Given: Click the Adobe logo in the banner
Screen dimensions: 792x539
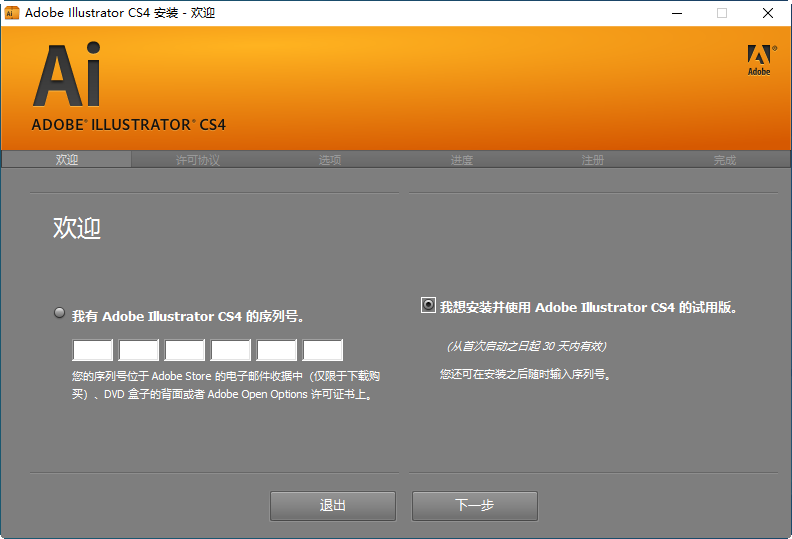Looking at the screenshot, I should (x=759, y=59).
